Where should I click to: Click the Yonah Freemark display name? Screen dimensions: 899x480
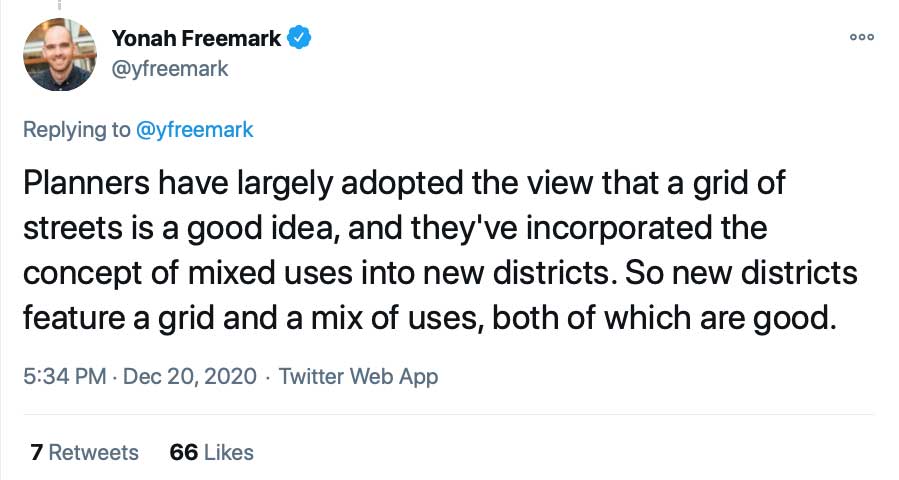coord(196,38)
